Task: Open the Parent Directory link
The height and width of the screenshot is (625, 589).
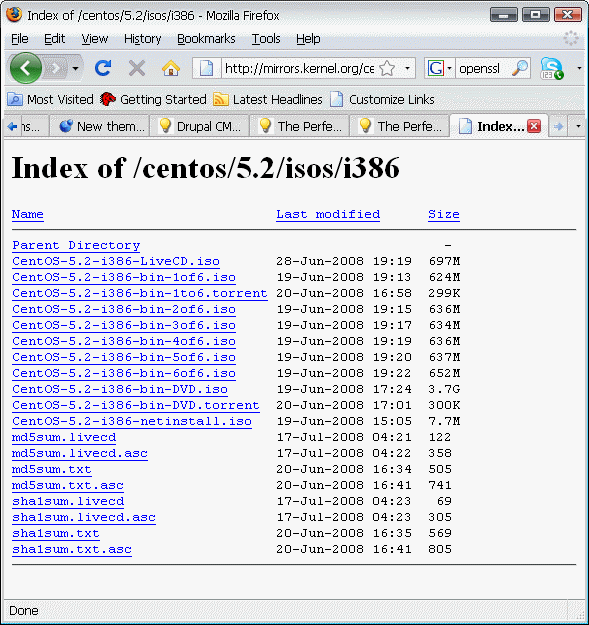Action: click(x=76, y=245)
